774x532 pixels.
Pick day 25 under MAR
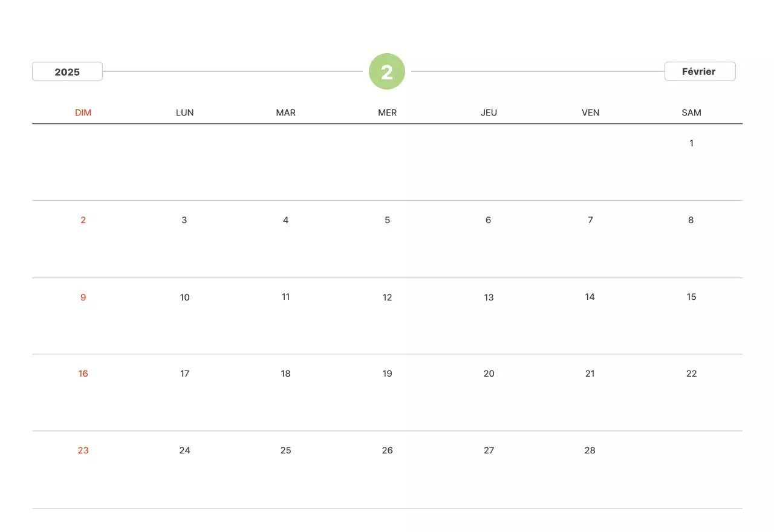(286, 450)
